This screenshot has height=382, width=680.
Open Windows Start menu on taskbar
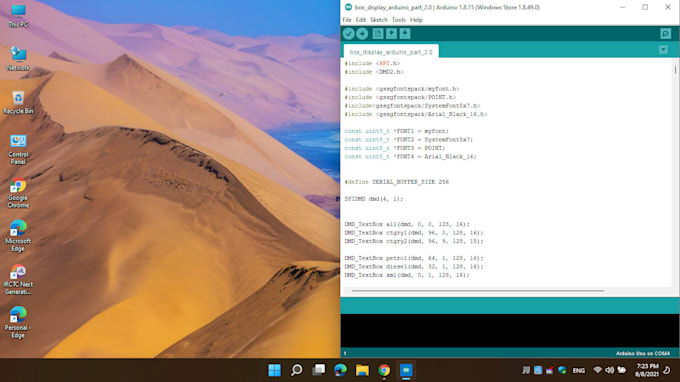click(275, 370)
